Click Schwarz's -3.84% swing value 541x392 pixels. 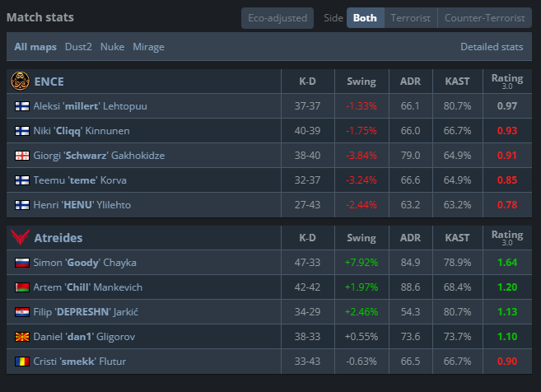361,156
